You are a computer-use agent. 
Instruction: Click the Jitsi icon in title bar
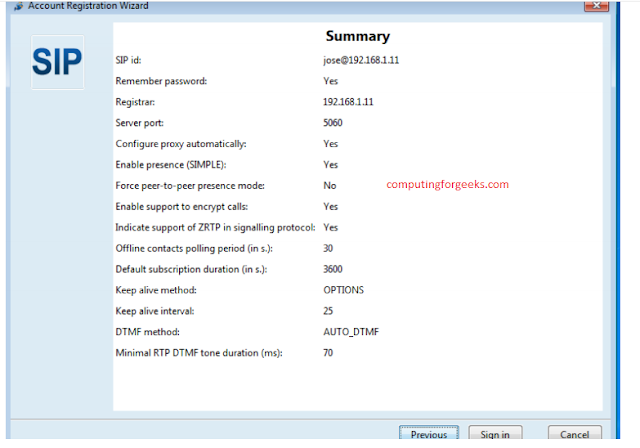pyautogui.click(x=18, y=6)
